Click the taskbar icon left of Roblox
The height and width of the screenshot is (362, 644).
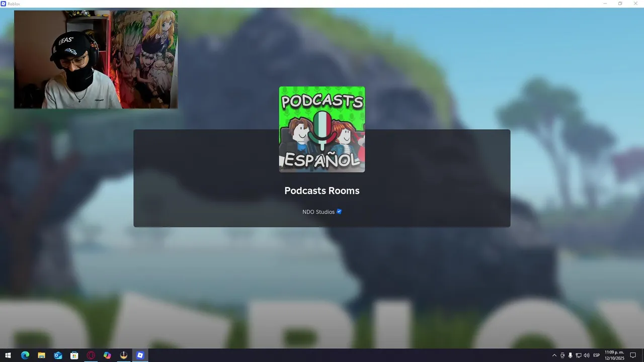124,355
